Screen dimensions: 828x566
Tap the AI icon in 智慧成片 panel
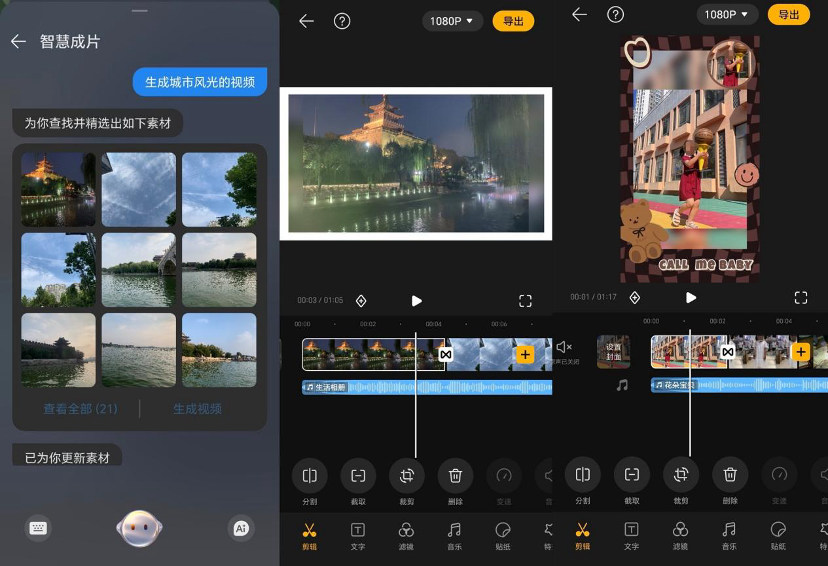(241, 528)
